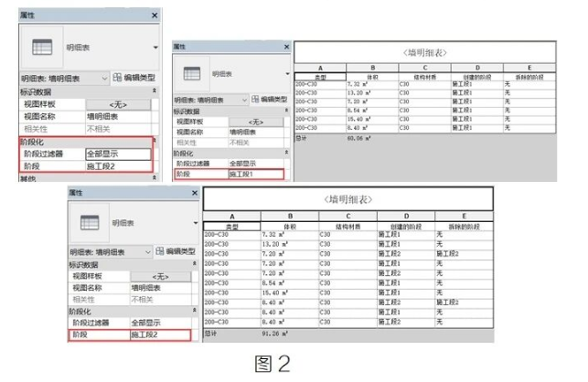Click 编辑类型 in the panel beside the 91.26 schedule
Viewport: 588px width, 382px height.
point(176,251)
